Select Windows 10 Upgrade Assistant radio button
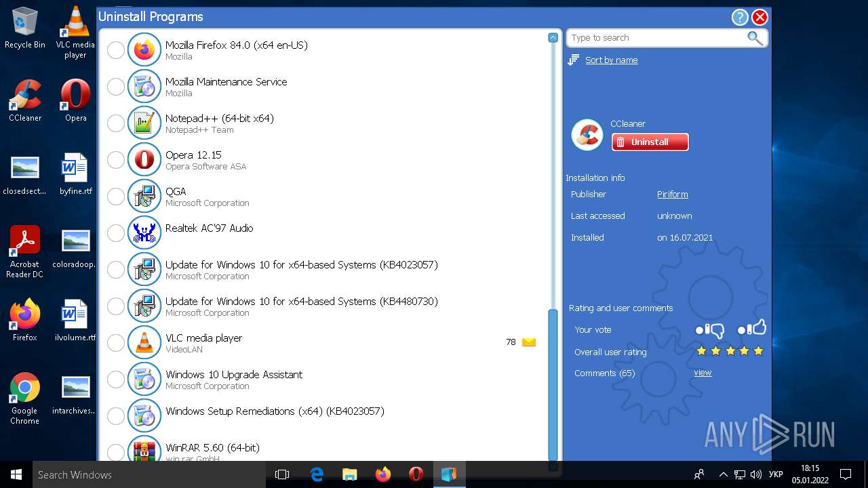The width and height of the screenshot is (868, 488). pyautogui.click(x=116, y=380)
